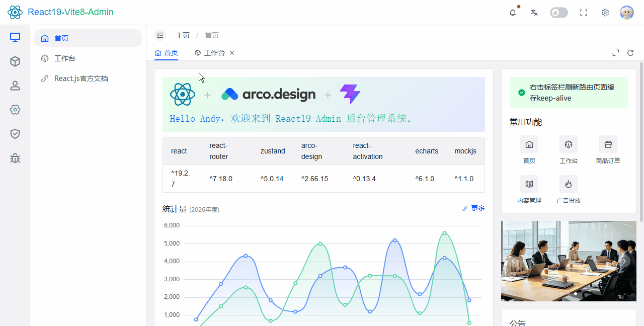Select the shield check sidebar icon
Screen dimensions: 644x326
click(15, 134)
